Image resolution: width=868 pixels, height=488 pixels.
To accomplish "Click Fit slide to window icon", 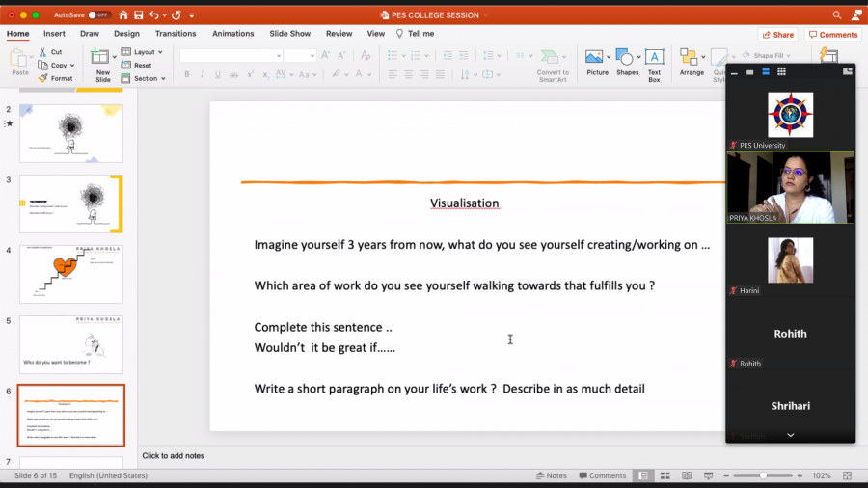I will click(847, 475).
